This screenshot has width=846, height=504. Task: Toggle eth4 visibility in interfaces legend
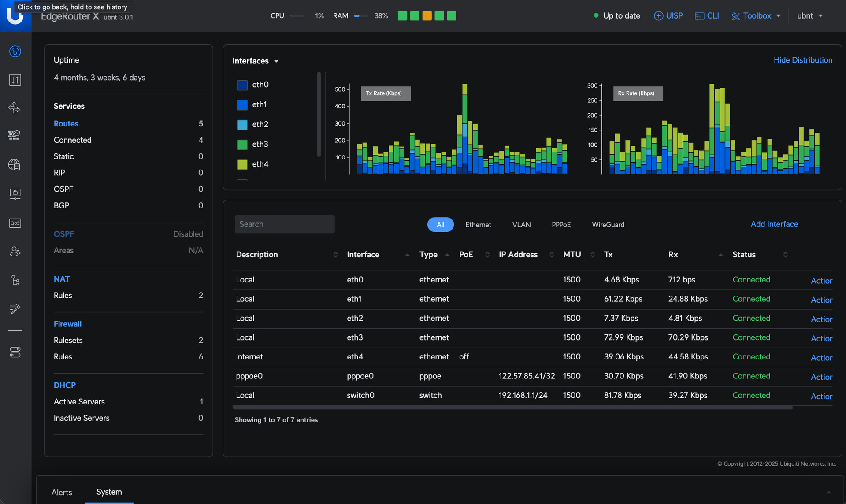pyautogui.click(x=253, y=164)
